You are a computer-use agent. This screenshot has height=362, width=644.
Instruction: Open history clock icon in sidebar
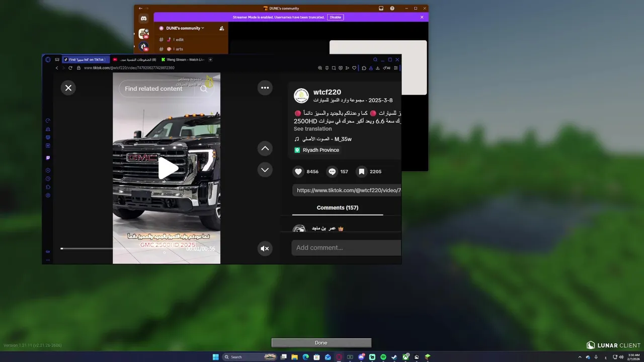point(48,178)
